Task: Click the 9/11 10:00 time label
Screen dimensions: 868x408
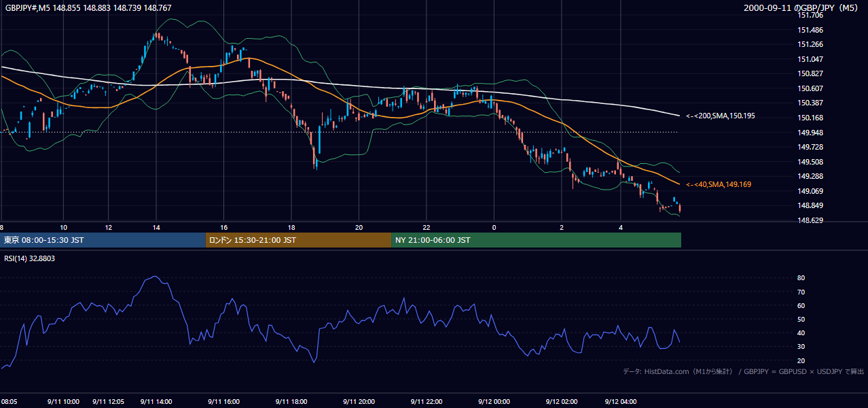Action: pos(63,402)
